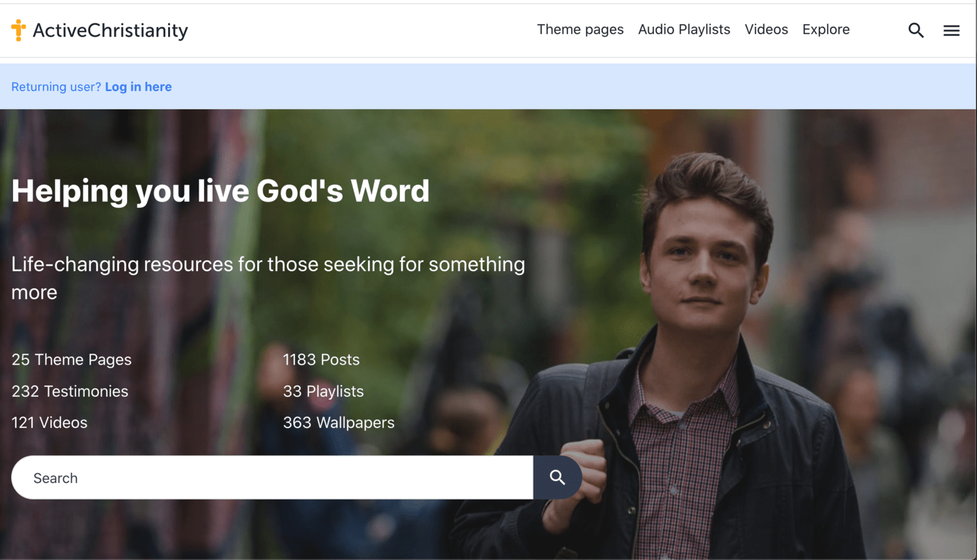
Task: Click the "Helping you live God's Word" heading
Action: coord(220,191)
